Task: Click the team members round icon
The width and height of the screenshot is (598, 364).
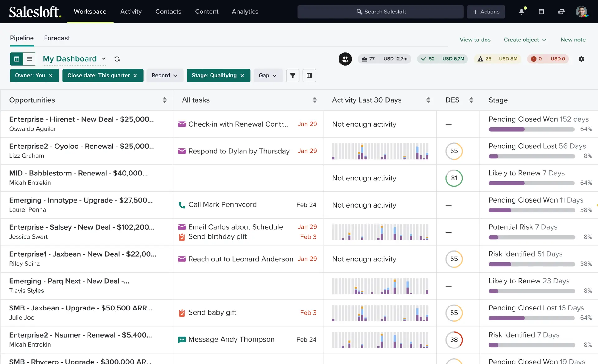Action: pos(345,59)
